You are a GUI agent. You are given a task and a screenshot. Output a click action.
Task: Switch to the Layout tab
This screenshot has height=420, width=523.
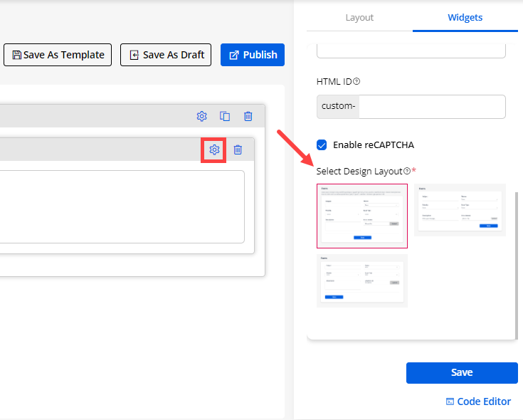point(359,17)
